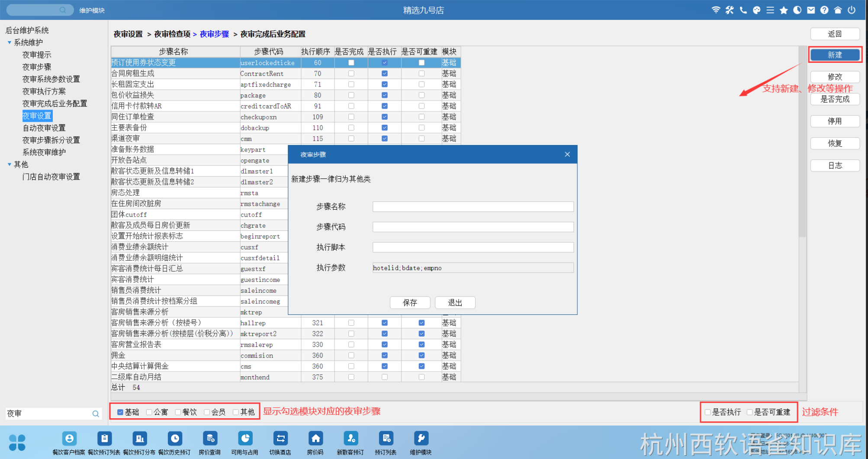Click the 步骤名称 input field
Viewport: 868px width, 459px height.
(473, 207)
